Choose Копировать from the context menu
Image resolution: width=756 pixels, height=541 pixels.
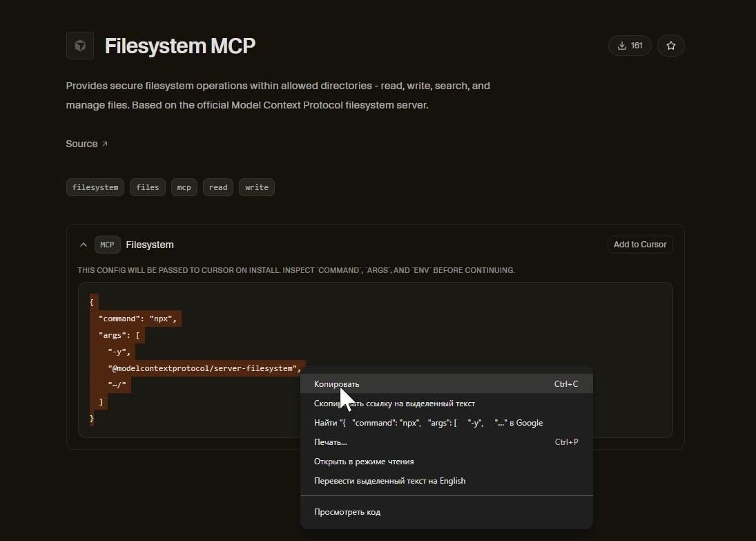447,384
